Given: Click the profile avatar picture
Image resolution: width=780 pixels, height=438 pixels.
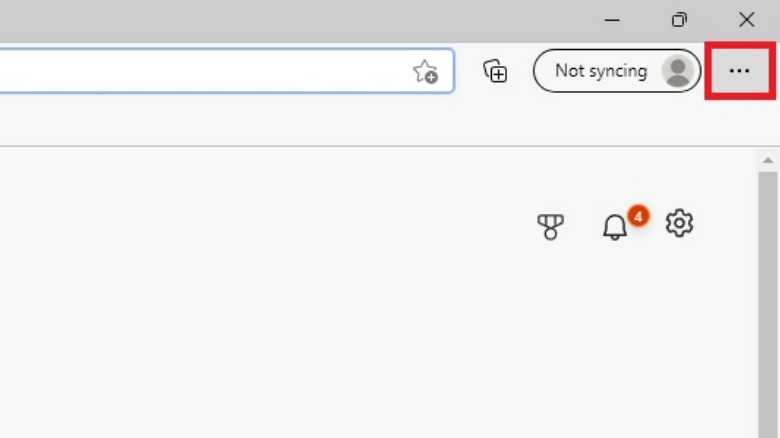Looking at the screenshot, I should tap(679, 71).
